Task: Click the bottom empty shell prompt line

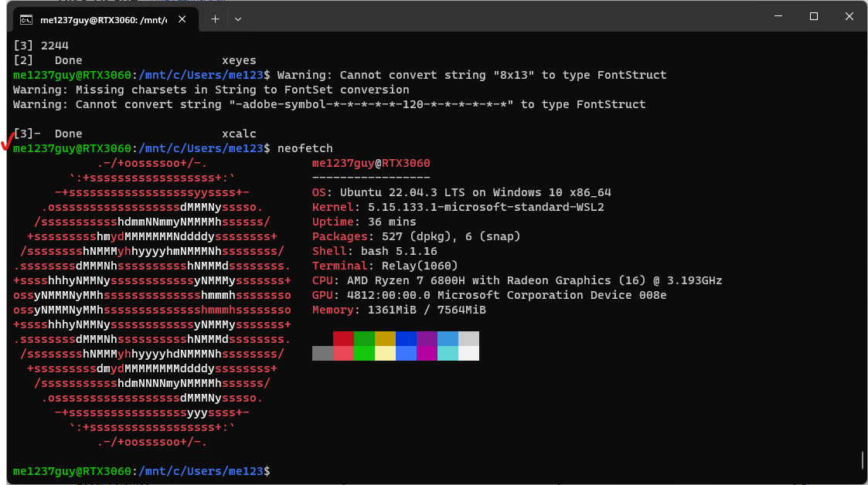Action: 141,471
